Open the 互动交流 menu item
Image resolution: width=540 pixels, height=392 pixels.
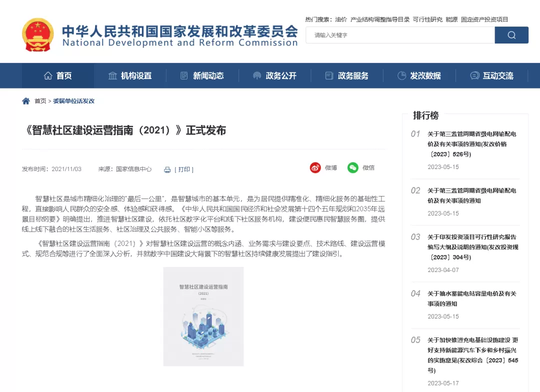click(492, 75)
